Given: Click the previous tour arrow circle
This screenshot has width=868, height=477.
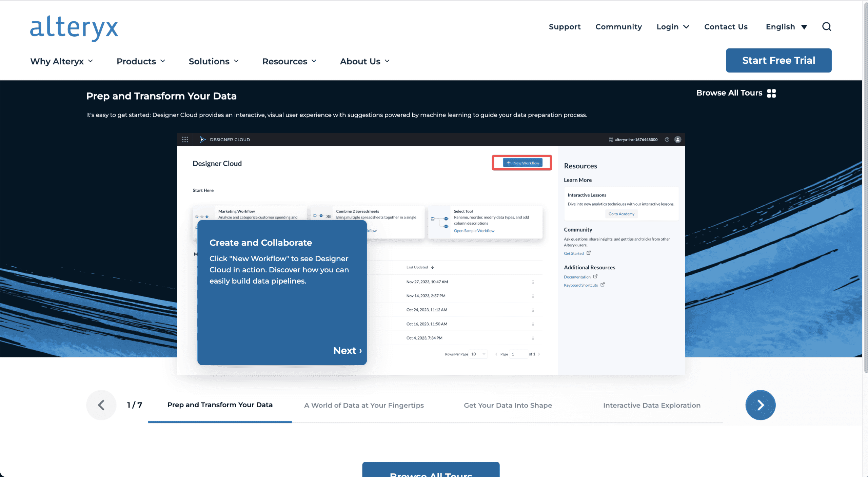Looking at the screenshot, I should coord(101,405).
